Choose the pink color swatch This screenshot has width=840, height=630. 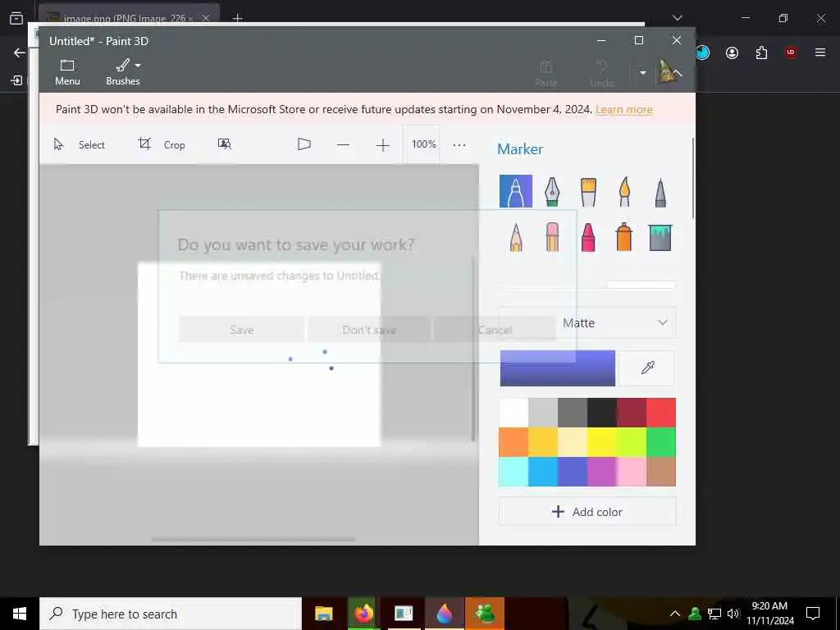tap(632, 472)
